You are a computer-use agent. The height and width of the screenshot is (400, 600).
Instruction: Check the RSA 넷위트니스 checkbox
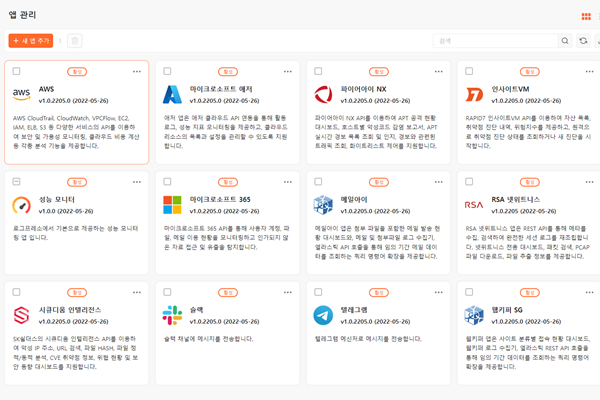(x=469, y=181)
